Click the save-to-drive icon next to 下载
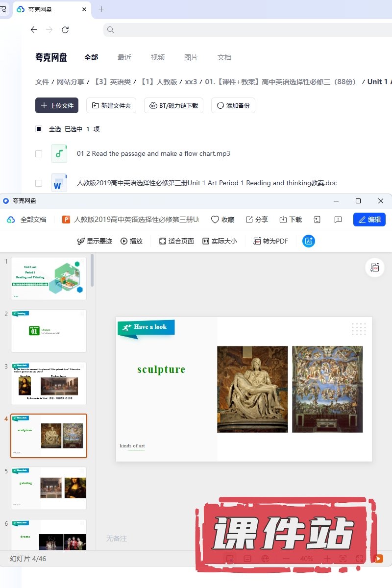The image size is (392, 588). pyautogui.click(x=317, y=220)
